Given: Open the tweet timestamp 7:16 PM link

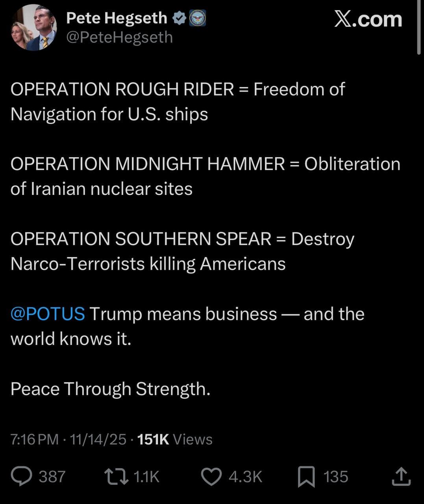Looking at the screenshot, I should coord(33,439).
